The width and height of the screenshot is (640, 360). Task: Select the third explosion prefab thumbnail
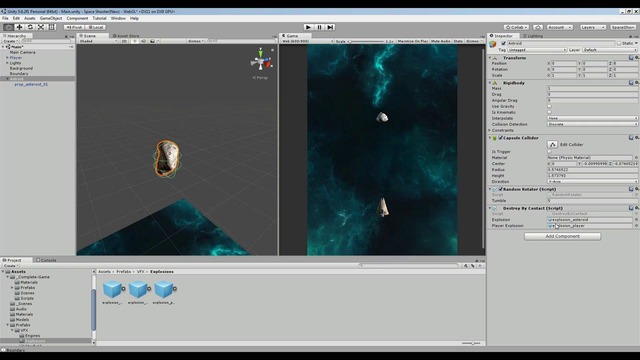click(163, 289)
